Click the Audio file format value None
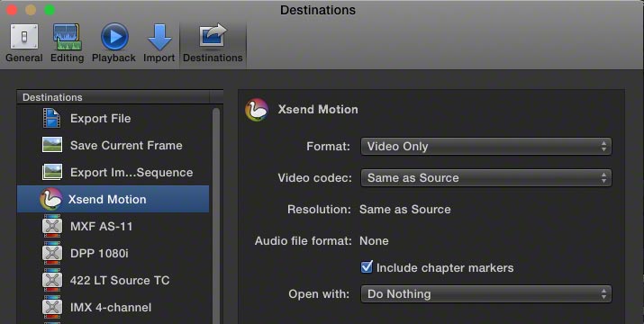The height and width of the screenshot is (324, 644). pos(374,240)
